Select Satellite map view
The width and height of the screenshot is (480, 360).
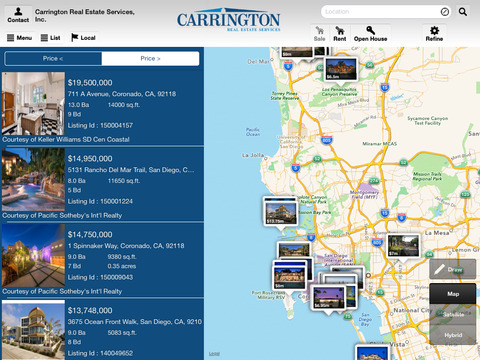click(453, 314)
